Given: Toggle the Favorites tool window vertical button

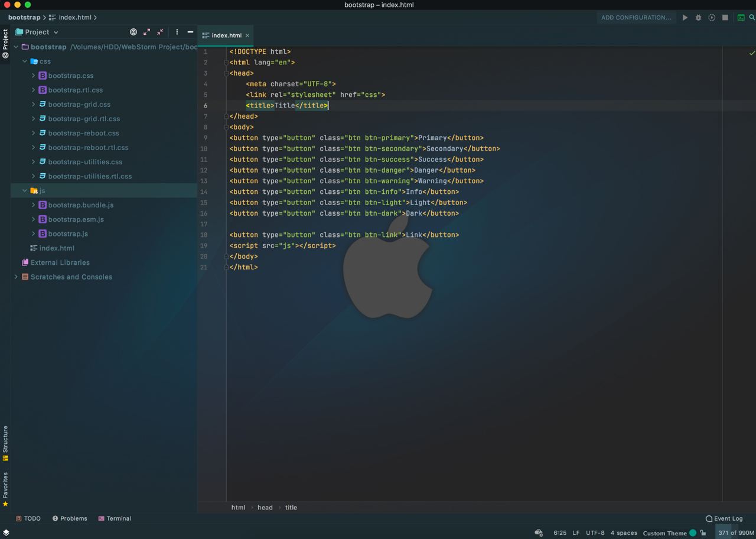Looking at the screenshot, I should coord(5,489).
